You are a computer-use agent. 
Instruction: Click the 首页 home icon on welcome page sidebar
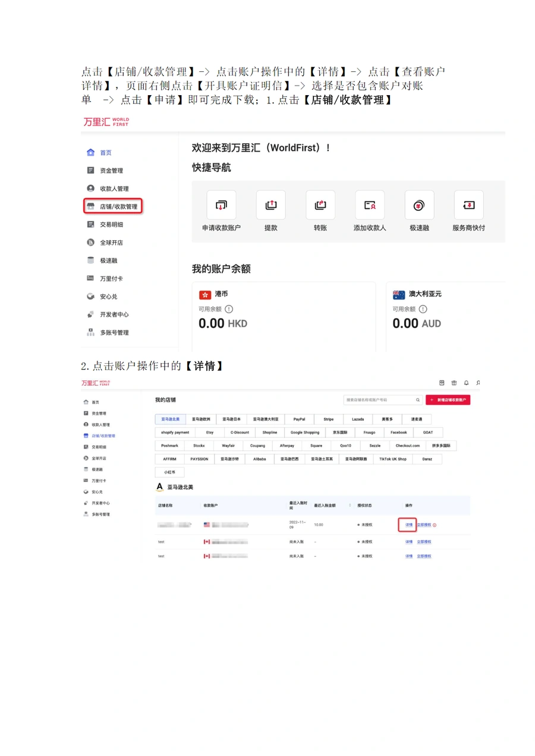(x=90, y=152)
